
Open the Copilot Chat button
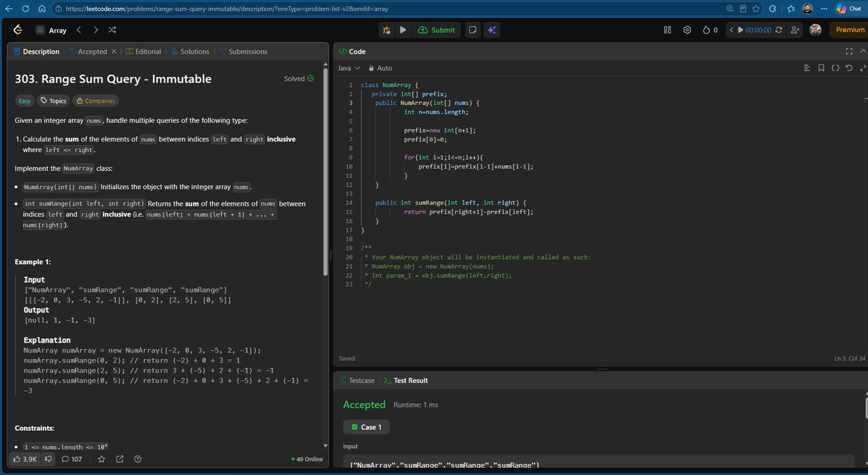[x=851, y=8]
